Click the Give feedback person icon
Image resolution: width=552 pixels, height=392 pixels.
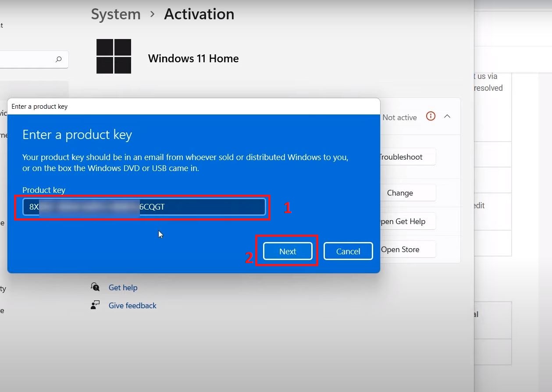coord(95,305)
